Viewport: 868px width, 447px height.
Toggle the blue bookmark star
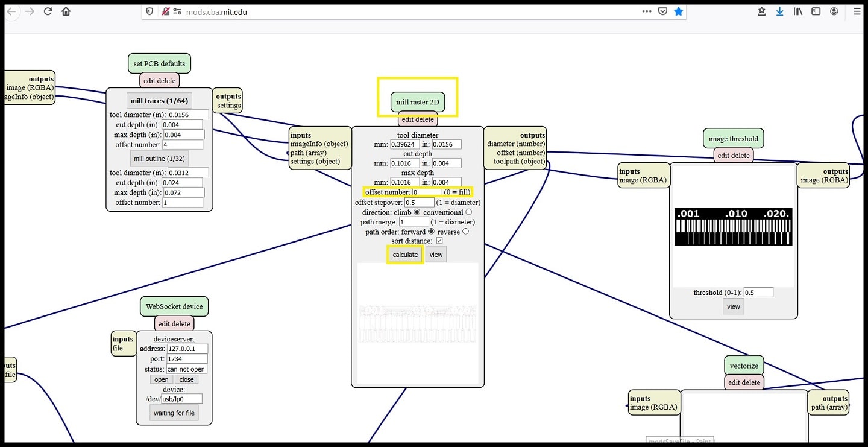tap(679, 11)
